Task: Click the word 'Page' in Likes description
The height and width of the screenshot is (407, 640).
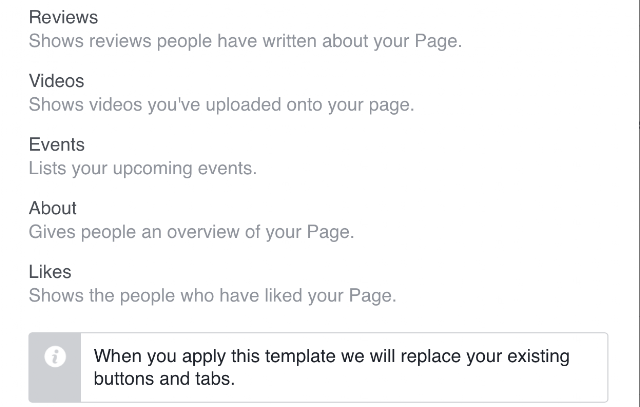Action: click(370, 296)
